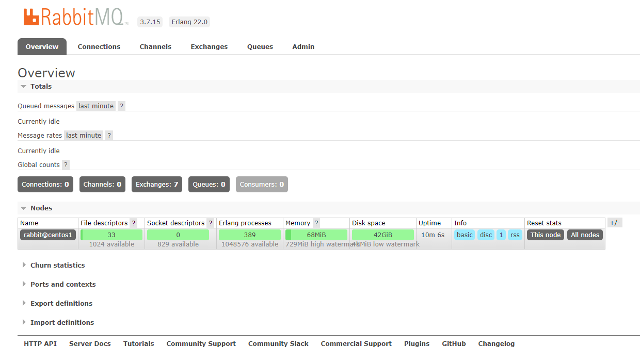Image resolution: width=640 pixels, height=364 pixels.
Task: Open help for Global counts
Action: (x=66, y=164)
